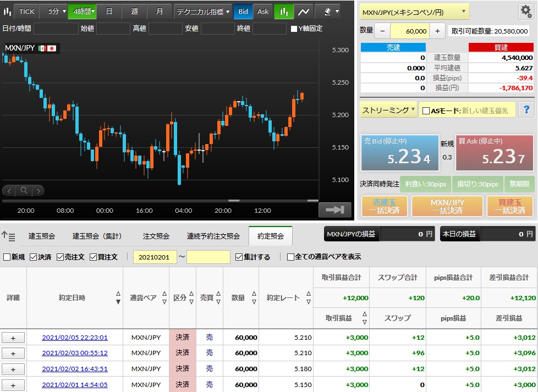Increase quantity with plus button
Viewport: 538px width, 392px height.
point(437,31)
